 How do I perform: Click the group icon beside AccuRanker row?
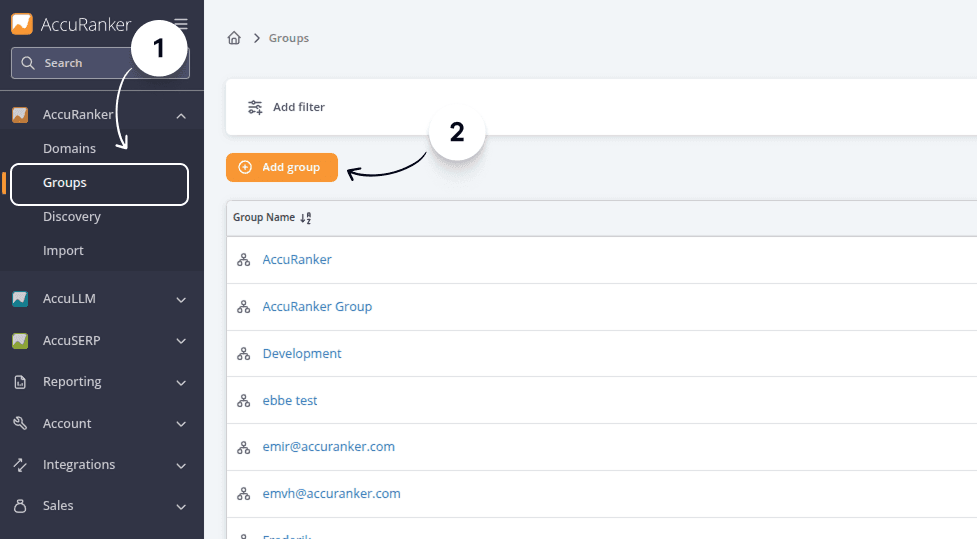[x=244, y=260]
